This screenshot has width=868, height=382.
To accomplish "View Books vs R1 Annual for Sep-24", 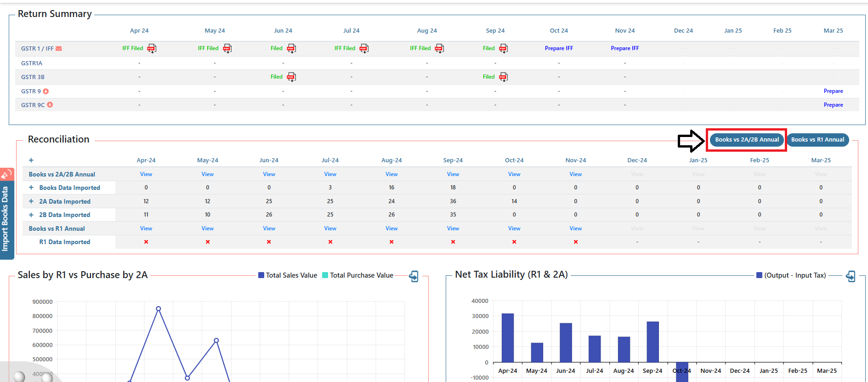I will tap(453, 228).
